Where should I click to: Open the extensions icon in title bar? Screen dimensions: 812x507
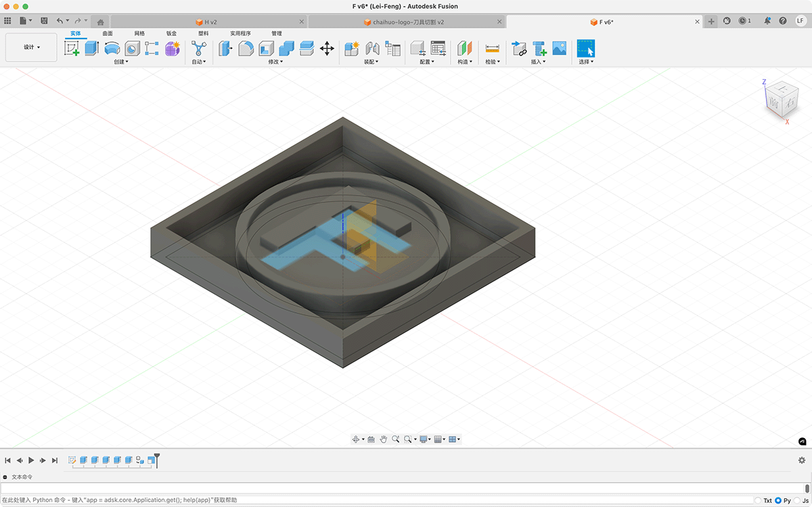[x=727, y=21]
